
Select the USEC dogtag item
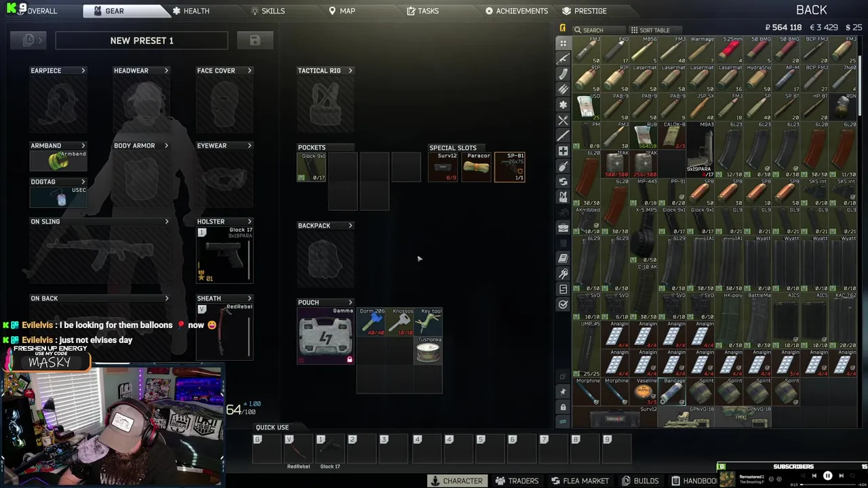pyautogui.click(x=58, y=197)
